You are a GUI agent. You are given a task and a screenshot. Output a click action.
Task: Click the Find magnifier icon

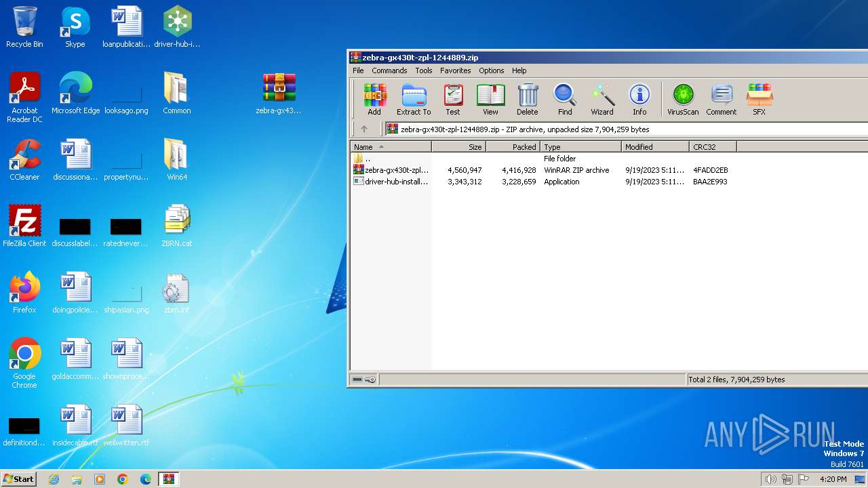[565, 100]
